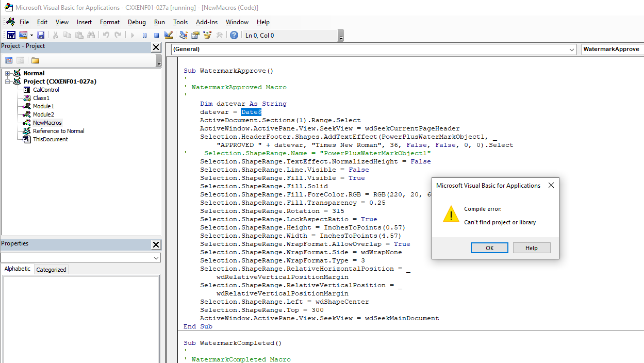Select CalControl in the project tree
Image resolution: width=644 pixels, height=363 pixels.
[46, 90]
